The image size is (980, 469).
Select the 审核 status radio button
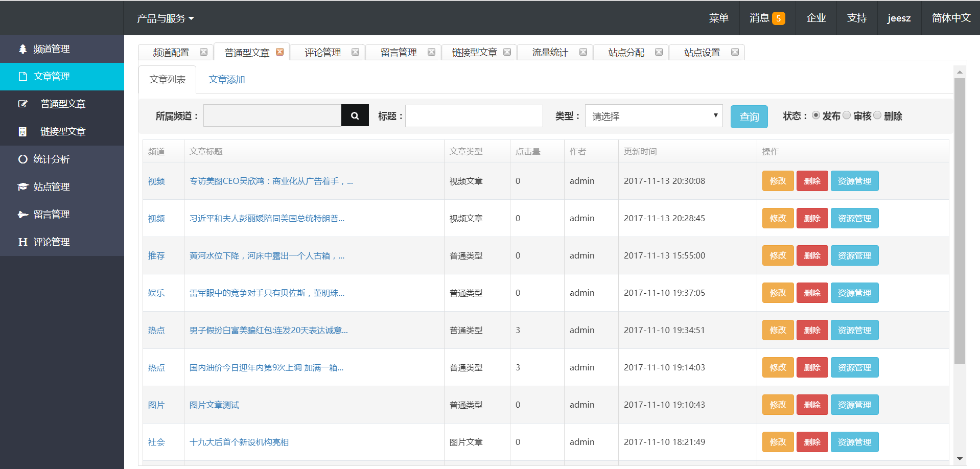847,115
